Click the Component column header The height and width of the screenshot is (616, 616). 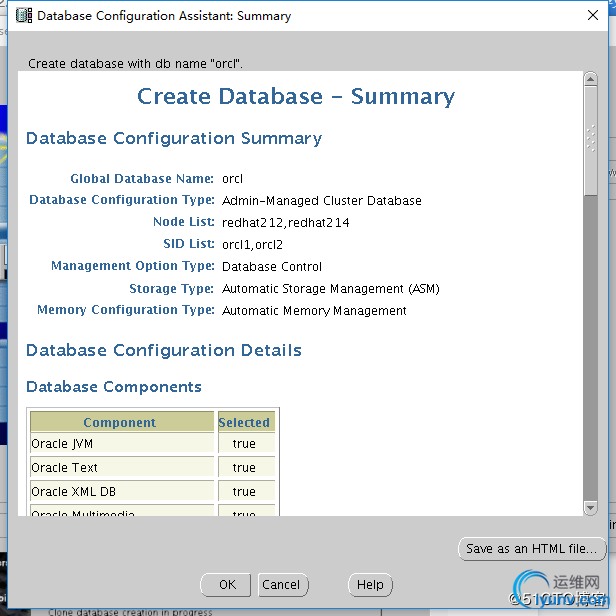pyautogui.click(x=122, y=422)
